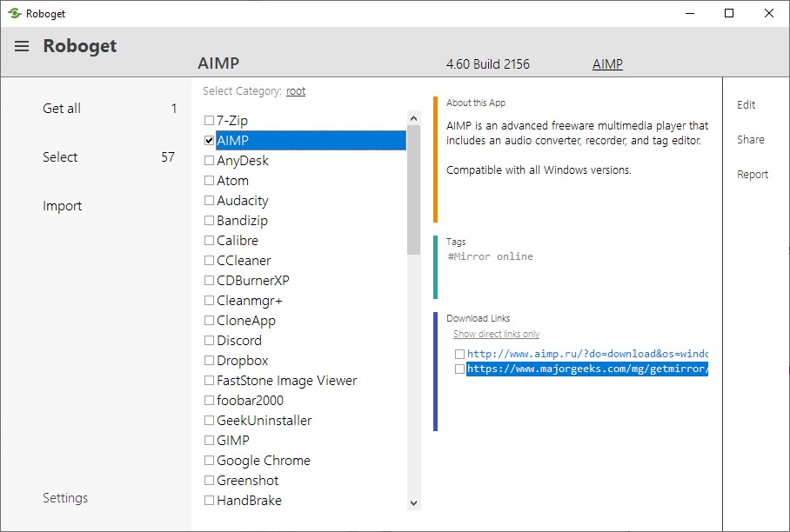Image resolution: width=790 pixels, height=532 pixels.
Task: Uncheck the AIMP checkbox
Action: point(209,140)
